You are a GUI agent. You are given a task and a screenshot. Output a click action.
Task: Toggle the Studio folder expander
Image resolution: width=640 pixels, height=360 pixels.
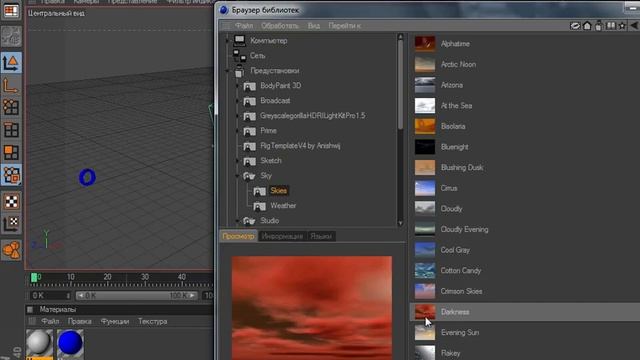pyautogui.click(x=238, y=221)
